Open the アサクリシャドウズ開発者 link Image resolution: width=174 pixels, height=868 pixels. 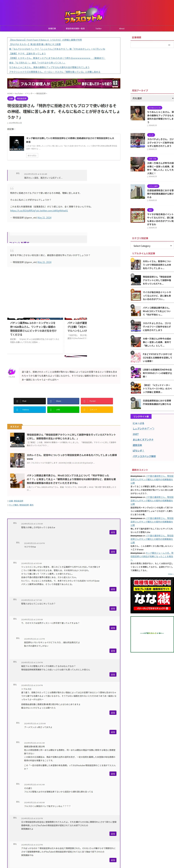(x=55, y=72)
